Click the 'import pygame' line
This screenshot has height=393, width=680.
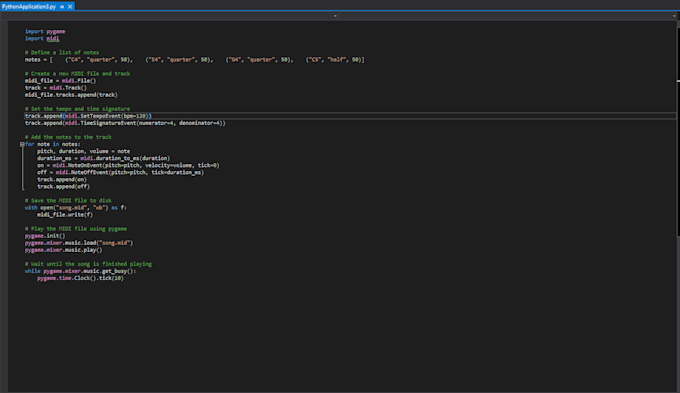pos(45,31)
